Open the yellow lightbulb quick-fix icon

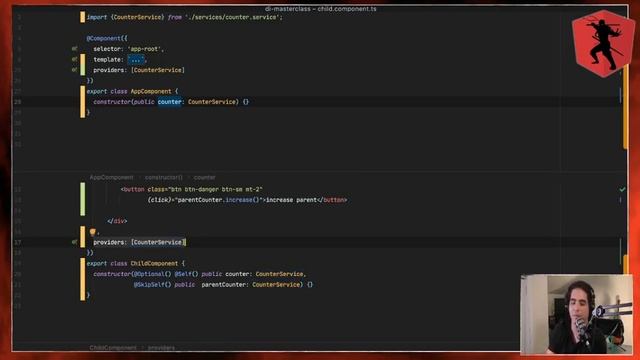tap(93, 232)
